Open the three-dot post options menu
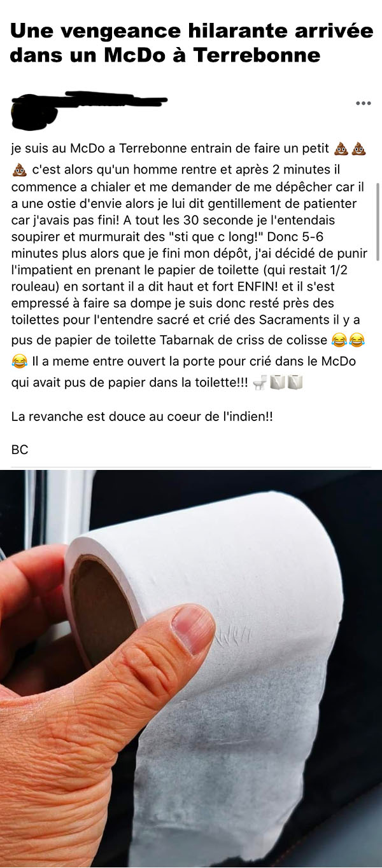 tap(363, 103)
